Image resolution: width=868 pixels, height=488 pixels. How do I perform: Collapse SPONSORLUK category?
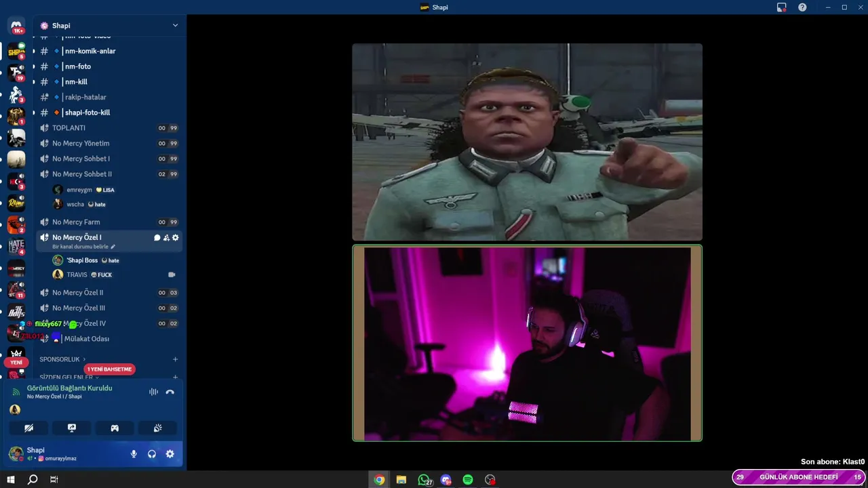click(x=62, y=359)
